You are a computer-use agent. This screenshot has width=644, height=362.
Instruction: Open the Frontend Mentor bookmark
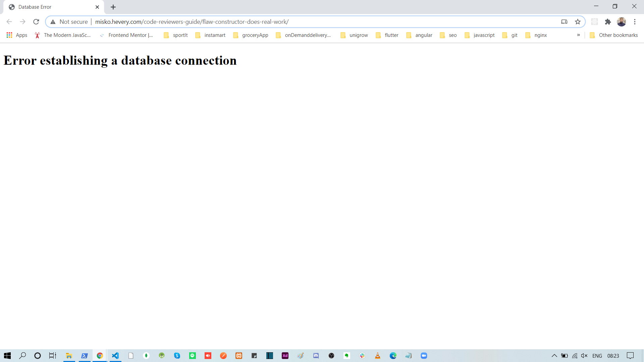(x=127, y=35)
